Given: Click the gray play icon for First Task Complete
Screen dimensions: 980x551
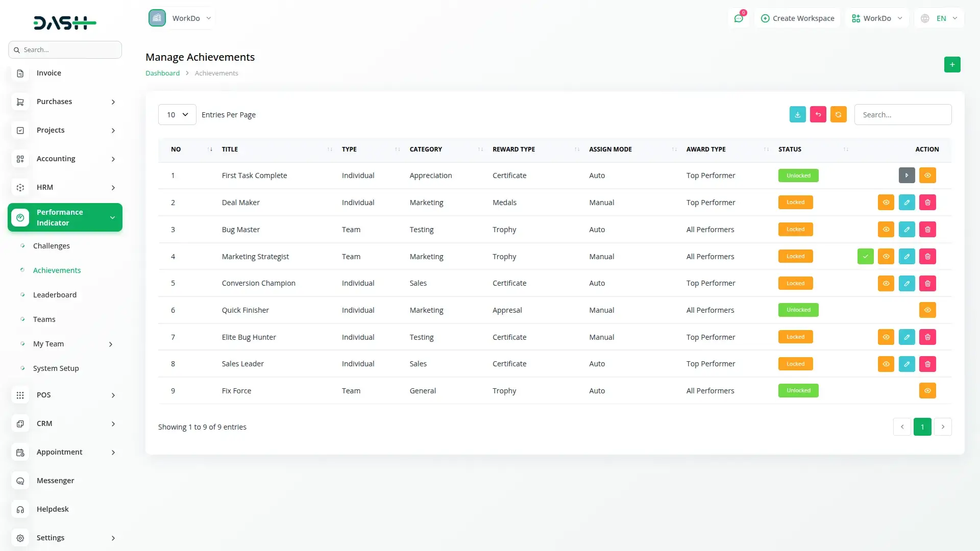Looking at the screenshot, I should 906,176.
